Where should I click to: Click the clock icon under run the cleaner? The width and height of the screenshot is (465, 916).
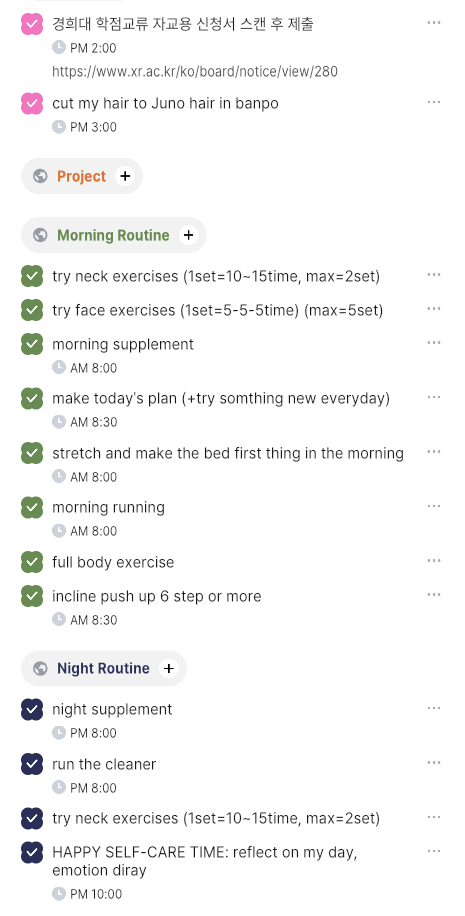pyautogui.click(x=59, y=787)
